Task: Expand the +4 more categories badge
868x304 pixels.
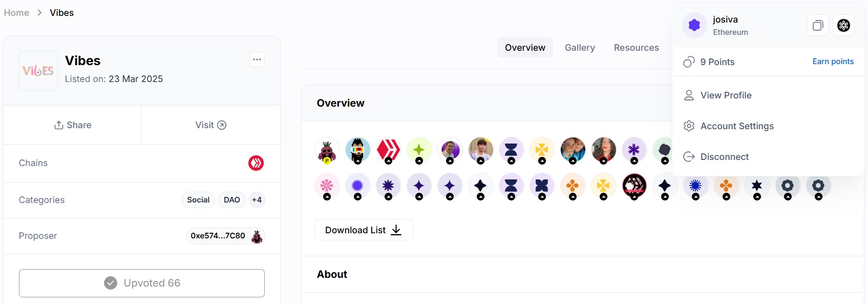Action: coord(257,200)
